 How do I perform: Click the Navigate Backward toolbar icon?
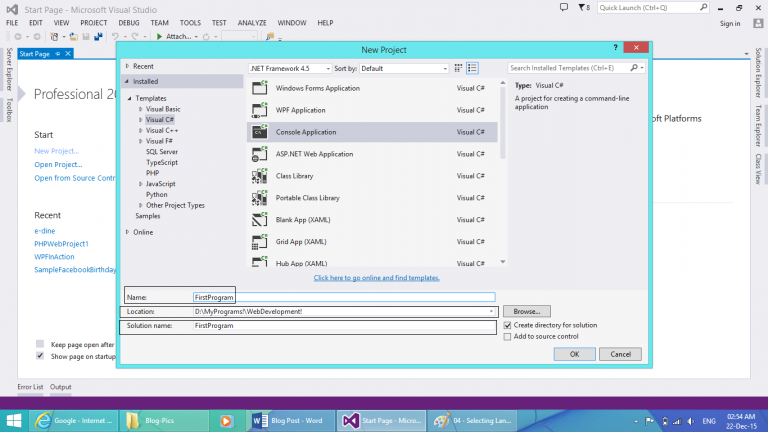[18, 37]
